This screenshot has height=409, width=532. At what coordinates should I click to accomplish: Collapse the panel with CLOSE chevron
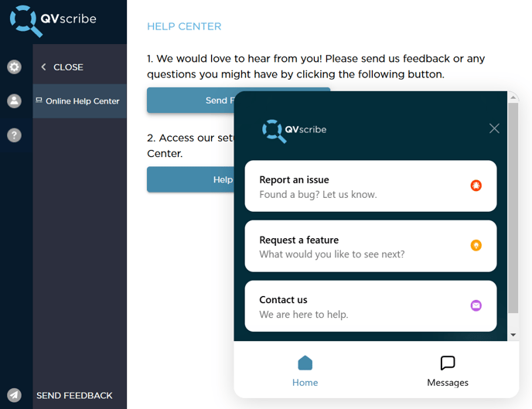(x=62, y=67)
